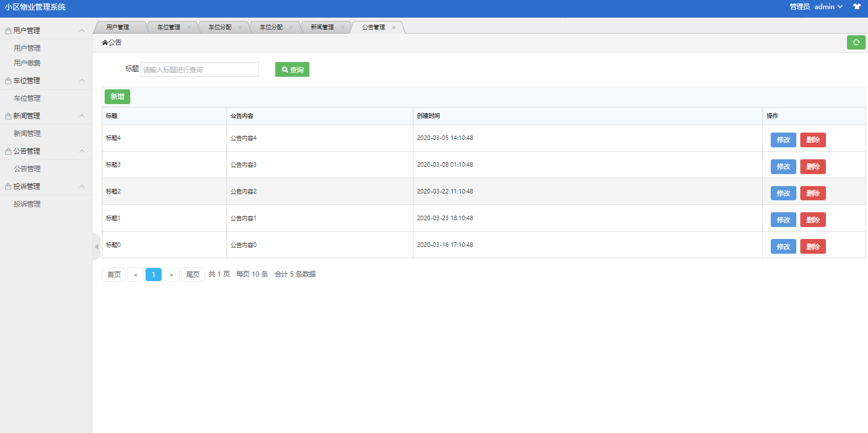Viewport: 868px width, 433px height.
Task: Click 删除 for row 标题1
Action: [x=813, y=220]
